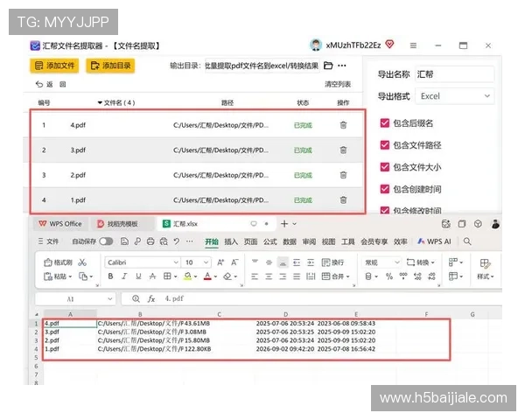This screenshot has width=525, height=420.
Task: Switch to the WPS Office home tab
Action: [60, 224]
